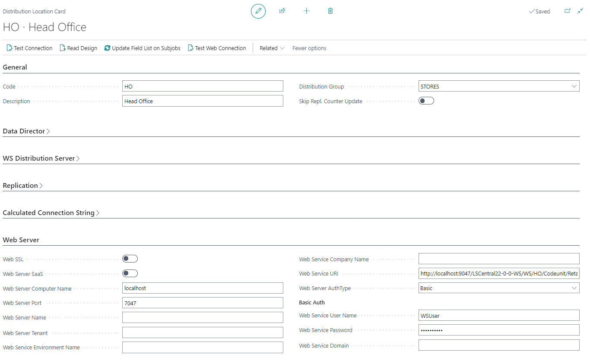The width and height of the screenshot is (590, 364).
Task: Click the plus icon to create new
Action: pyautogui.click(x=306, y=11)
